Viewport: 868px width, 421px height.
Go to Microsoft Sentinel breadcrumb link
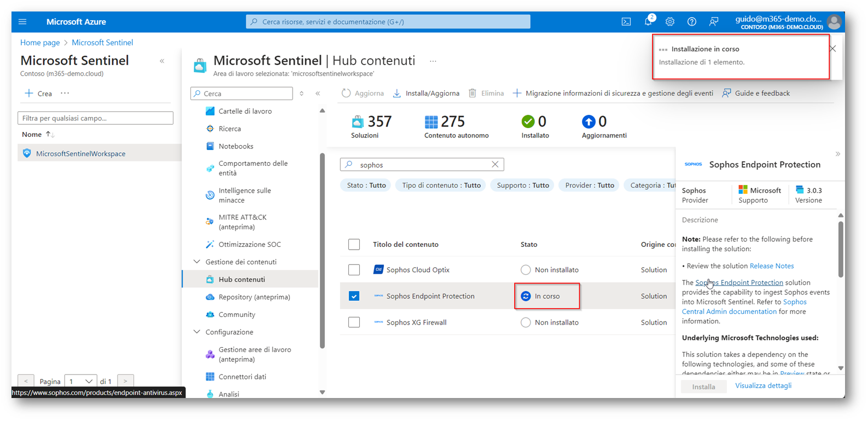pyautogui.click(x=102, y=42)
